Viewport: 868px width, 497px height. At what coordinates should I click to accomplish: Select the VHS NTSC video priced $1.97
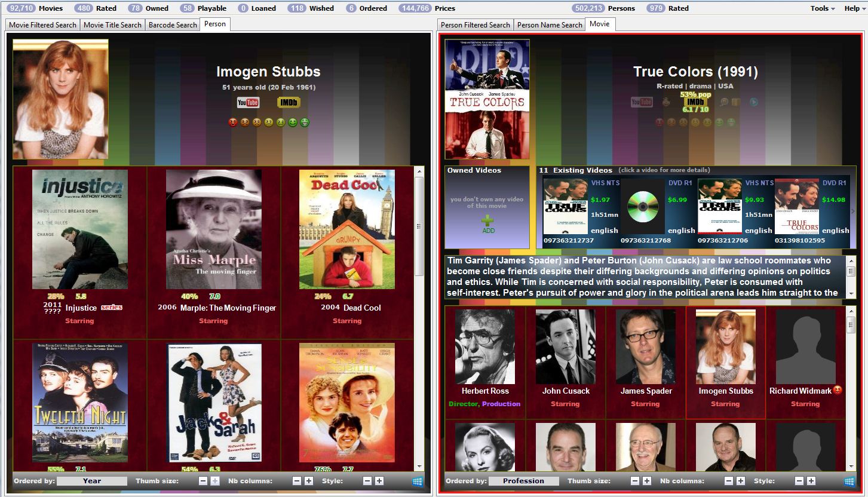coord(581,211)
